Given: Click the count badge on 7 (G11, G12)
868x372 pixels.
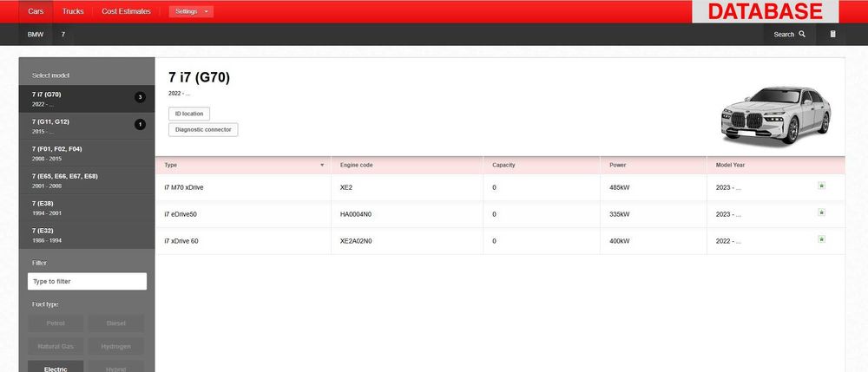Looking at the screenshot, I should 140,125.
